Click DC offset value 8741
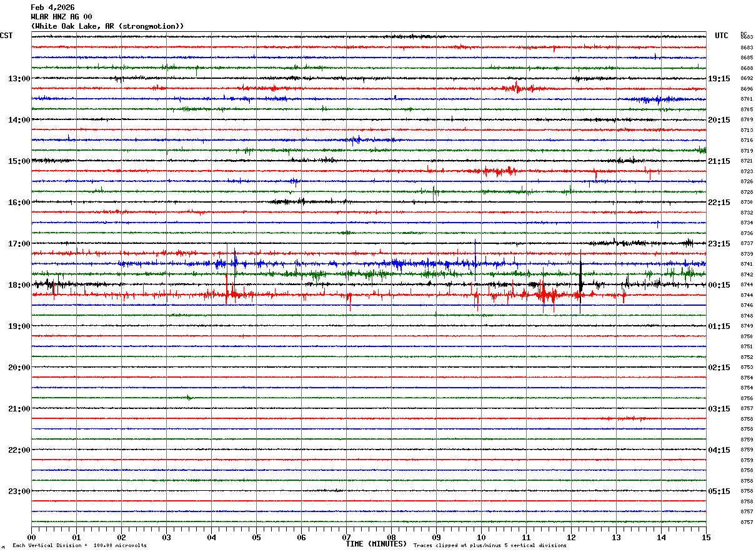The image size is (756, 554). 747,264
